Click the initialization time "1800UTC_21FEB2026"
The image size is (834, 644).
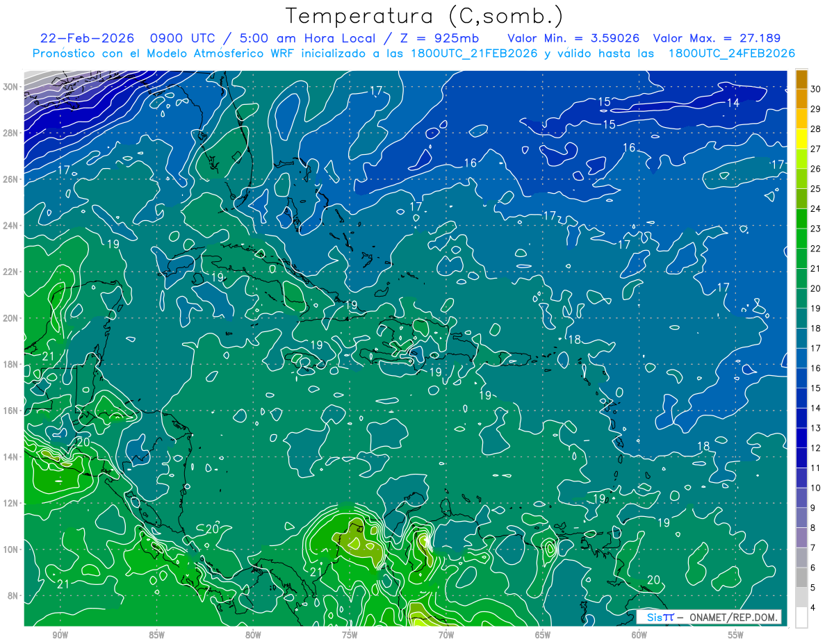474,53
